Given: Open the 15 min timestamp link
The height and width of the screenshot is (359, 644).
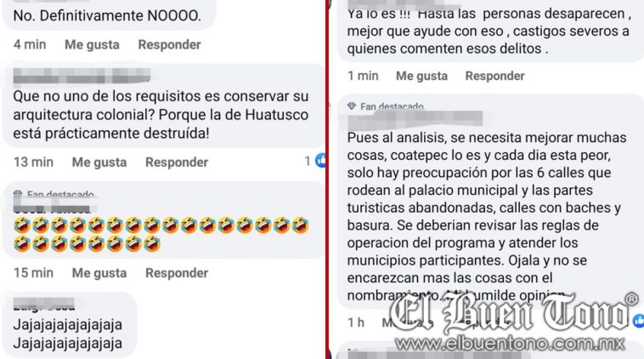Looking at the screenshot, I should coord(33,272).
